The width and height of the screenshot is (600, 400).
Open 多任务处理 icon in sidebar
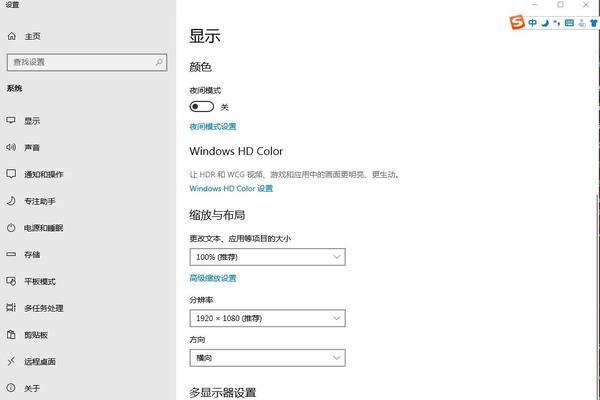11,308
